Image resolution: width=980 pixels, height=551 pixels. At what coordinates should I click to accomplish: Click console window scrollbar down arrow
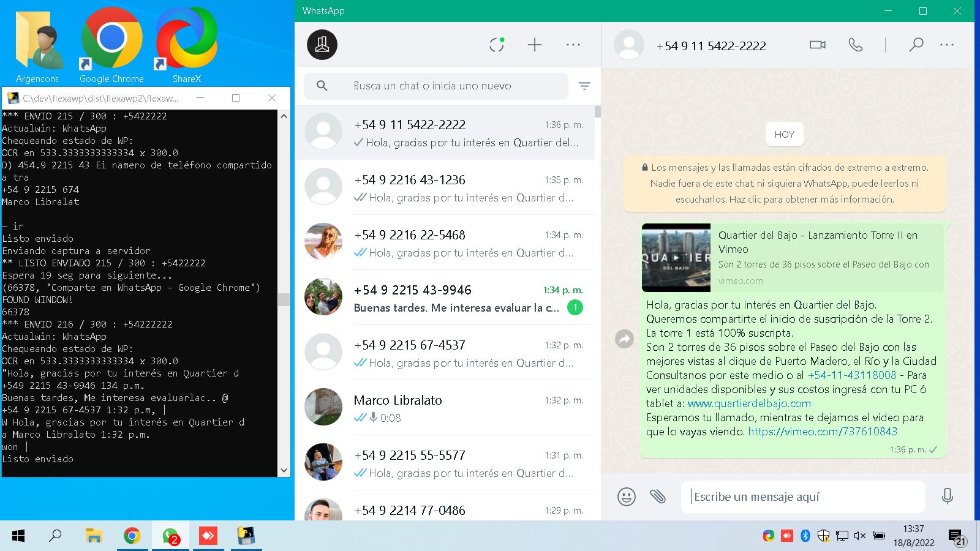284,470
